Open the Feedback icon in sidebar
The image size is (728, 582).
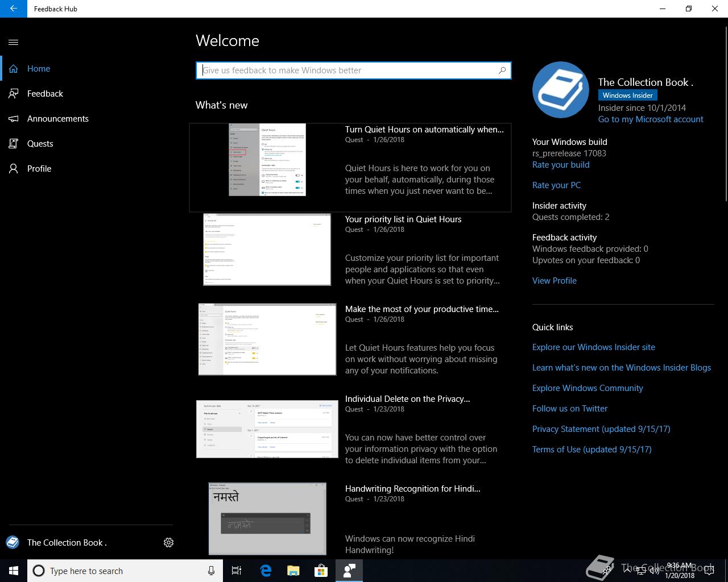tap(14, 94)
